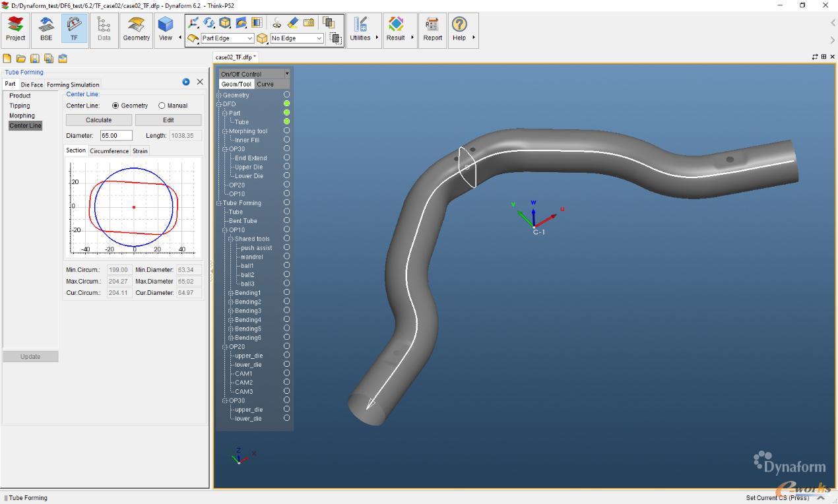Click the Edit button
838x504 pixels.
(x=168, y=120)
